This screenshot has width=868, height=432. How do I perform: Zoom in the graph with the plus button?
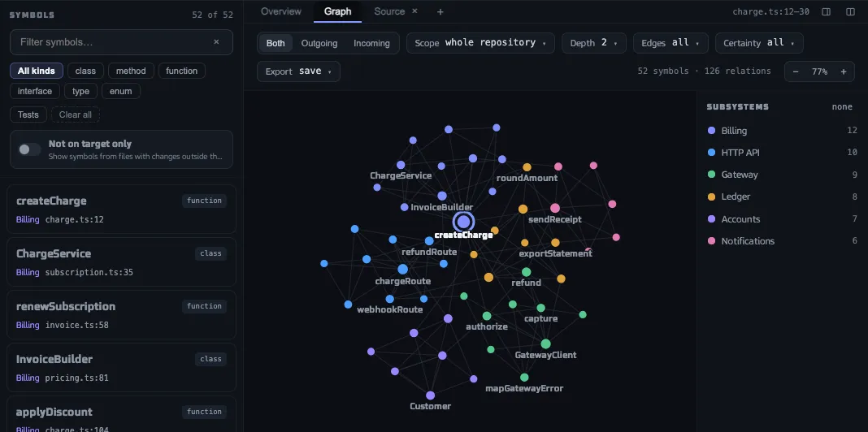[x=844, y=71]
